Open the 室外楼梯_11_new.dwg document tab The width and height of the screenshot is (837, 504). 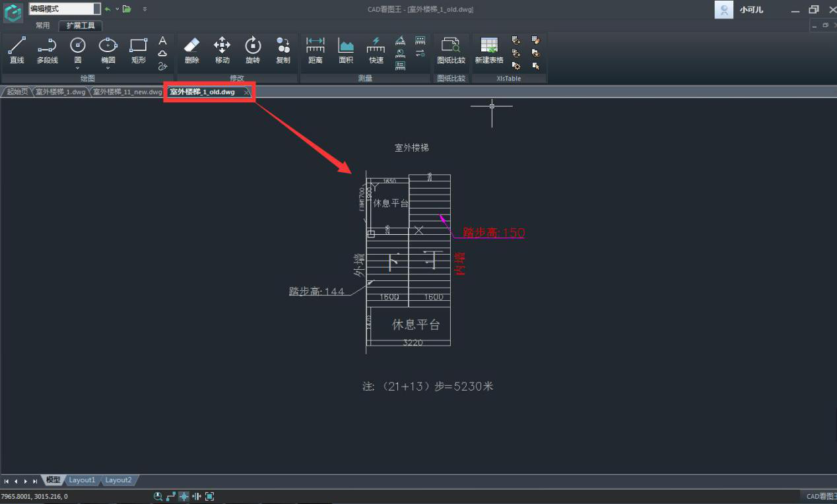127,92
